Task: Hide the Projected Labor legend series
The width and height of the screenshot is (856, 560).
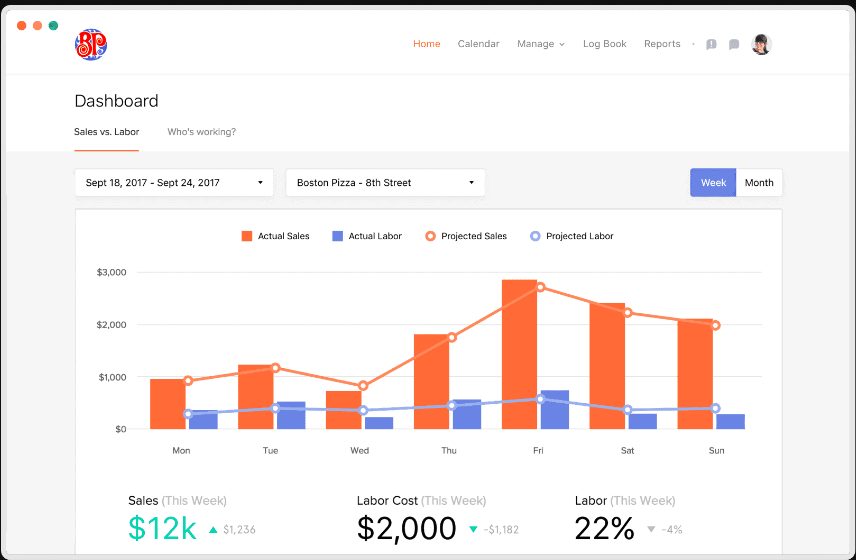Action: (571, 236)
